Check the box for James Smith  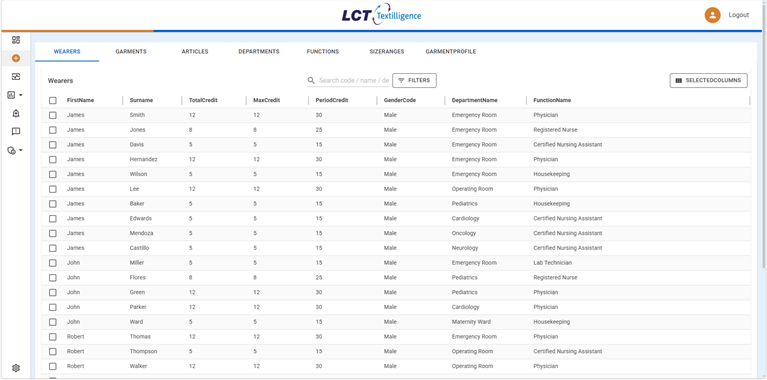53,115
